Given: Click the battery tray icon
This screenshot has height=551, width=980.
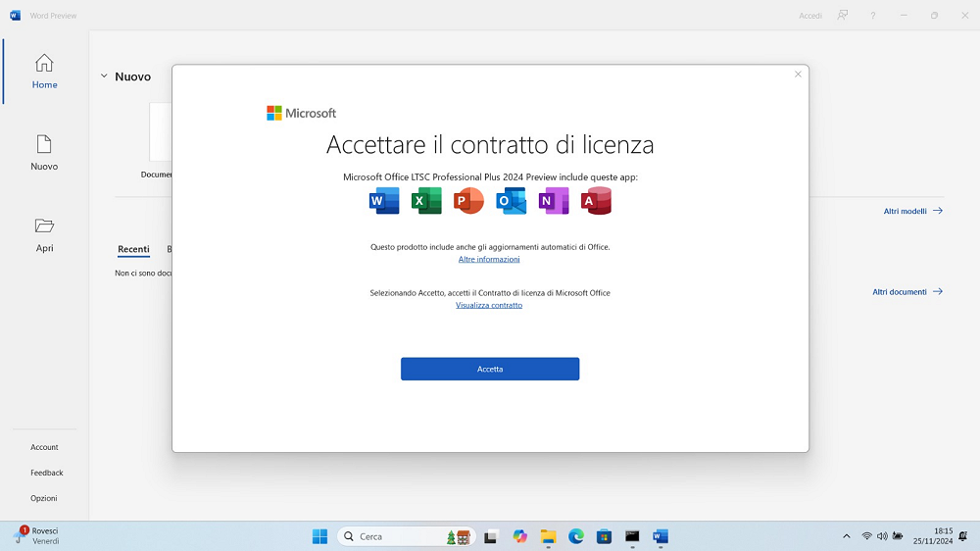Looking at the screenshot, I should point(898,536).
